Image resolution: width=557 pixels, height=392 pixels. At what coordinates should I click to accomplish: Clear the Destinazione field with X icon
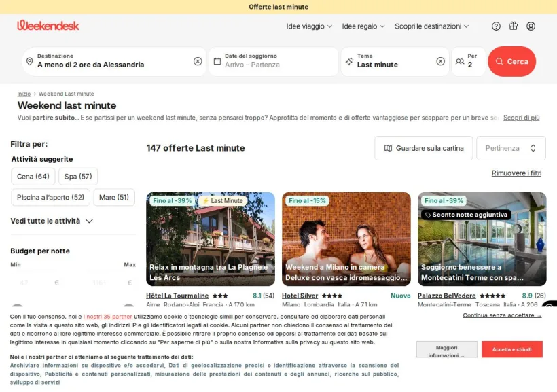[198, 61]
